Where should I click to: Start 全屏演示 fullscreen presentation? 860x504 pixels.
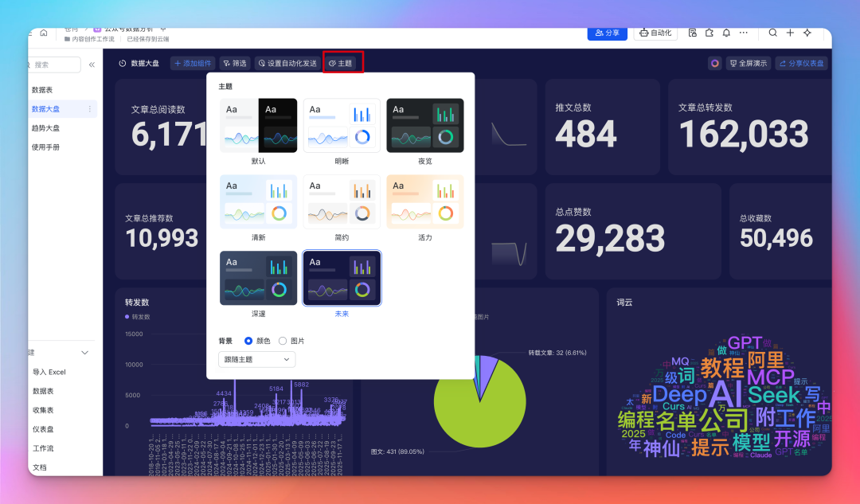(x=748, y=64)
